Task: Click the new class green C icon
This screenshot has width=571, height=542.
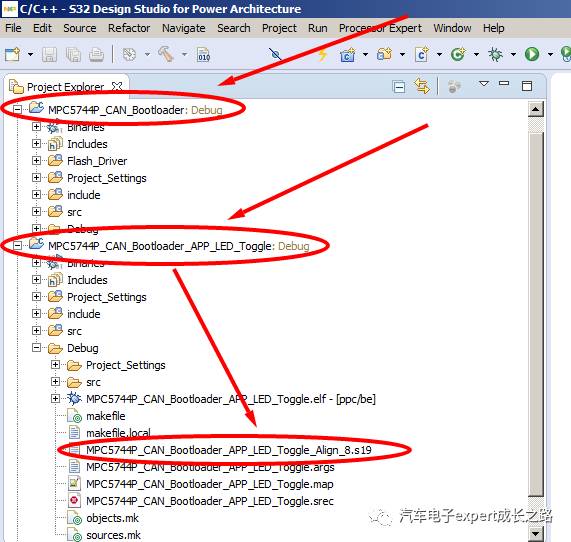Action: pos(458,55)
